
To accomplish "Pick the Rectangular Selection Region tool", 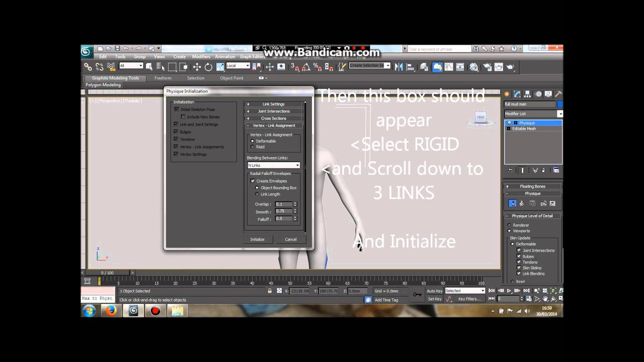I will coord(172,67).
